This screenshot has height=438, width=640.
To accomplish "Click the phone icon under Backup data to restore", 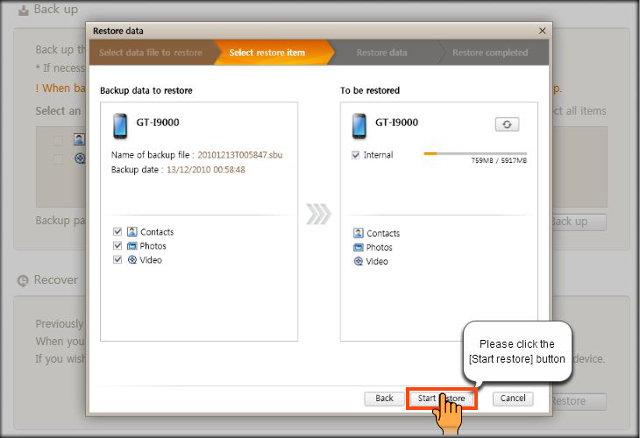I will (x=119, y=126).
